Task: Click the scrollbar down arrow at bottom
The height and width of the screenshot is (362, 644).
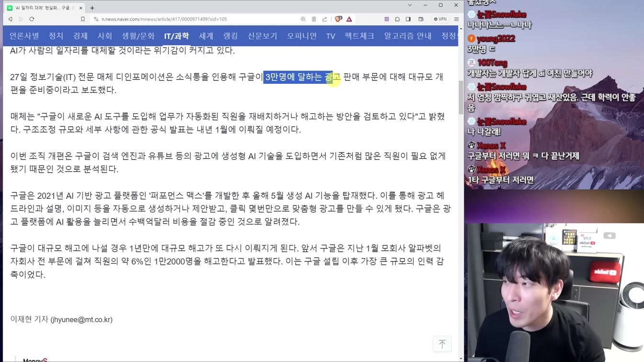Action: tap(461, 359)
